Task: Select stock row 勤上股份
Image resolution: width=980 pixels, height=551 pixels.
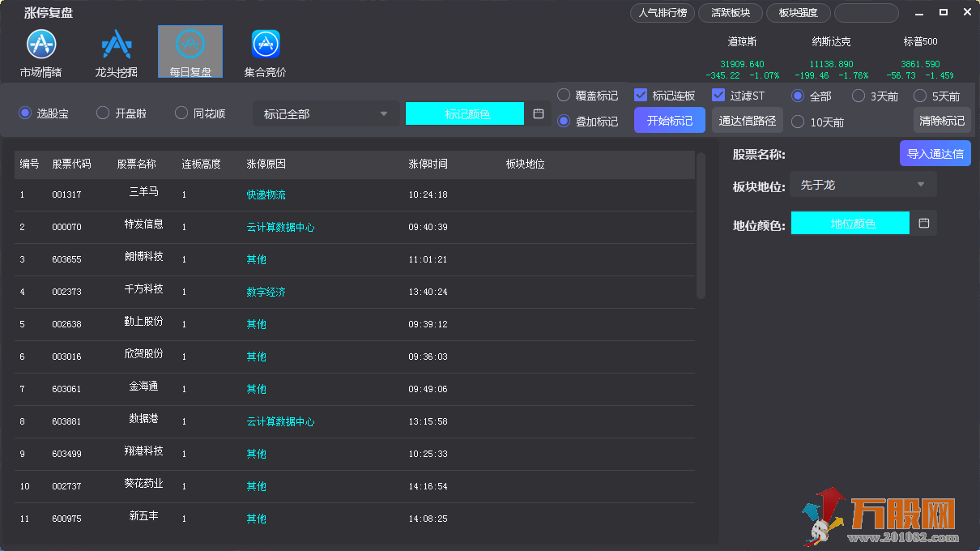Action: click(x=355, y=324)
